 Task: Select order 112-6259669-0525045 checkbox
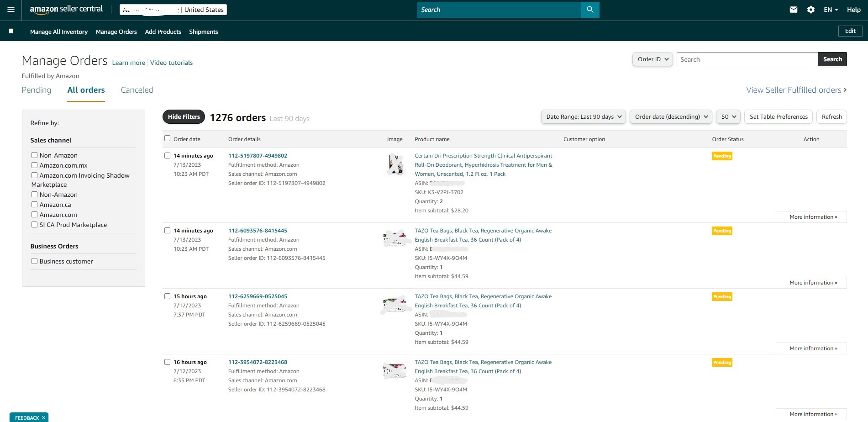coord(167,296)
